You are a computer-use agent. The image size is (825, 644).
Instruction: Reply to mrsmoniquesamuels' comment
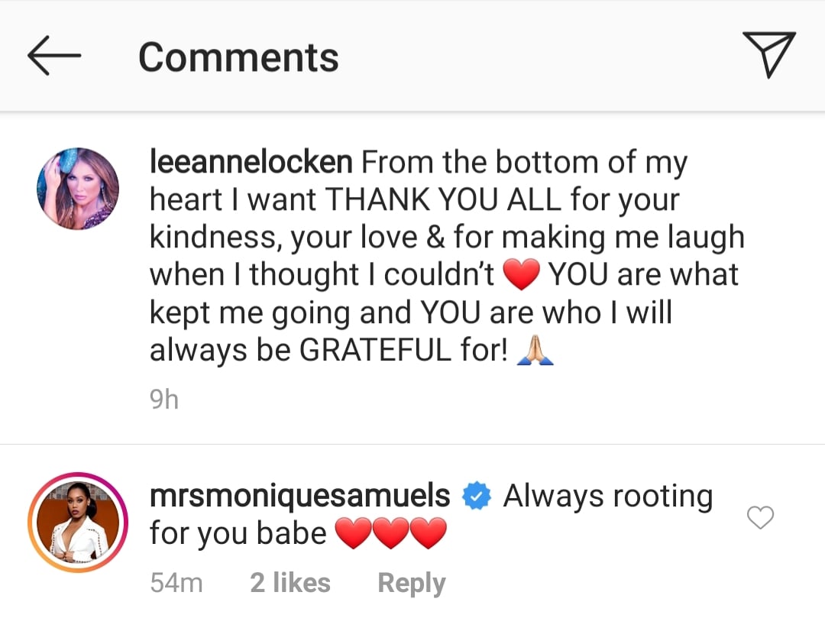coord(411,582)
